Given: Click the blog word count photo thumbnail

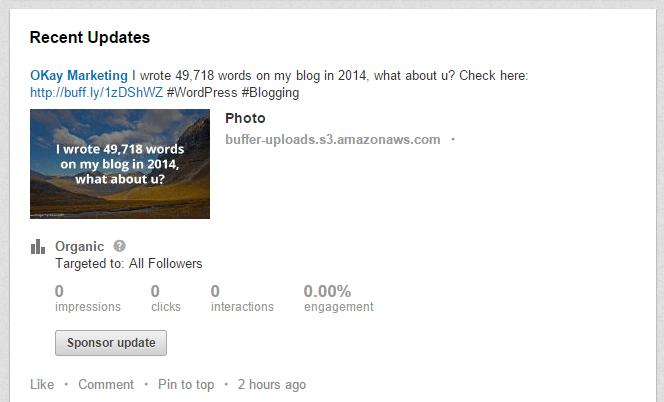Looking at the screenshot, I should tap(120, 164).
